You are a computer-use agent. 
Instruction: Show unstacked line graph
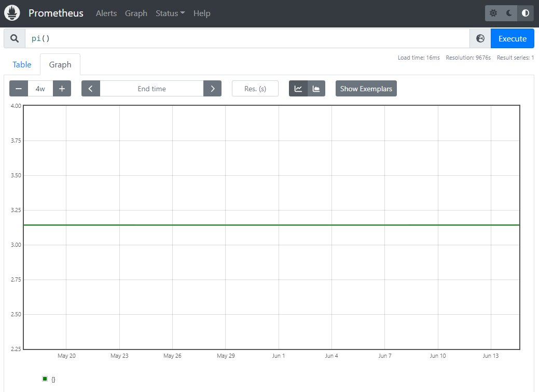[x=298, y=89]
